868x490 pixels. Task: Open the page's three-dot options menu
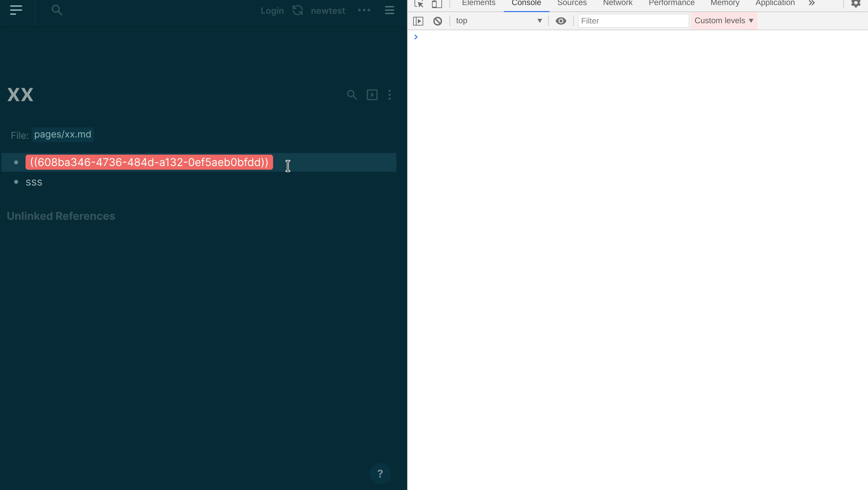390,95
